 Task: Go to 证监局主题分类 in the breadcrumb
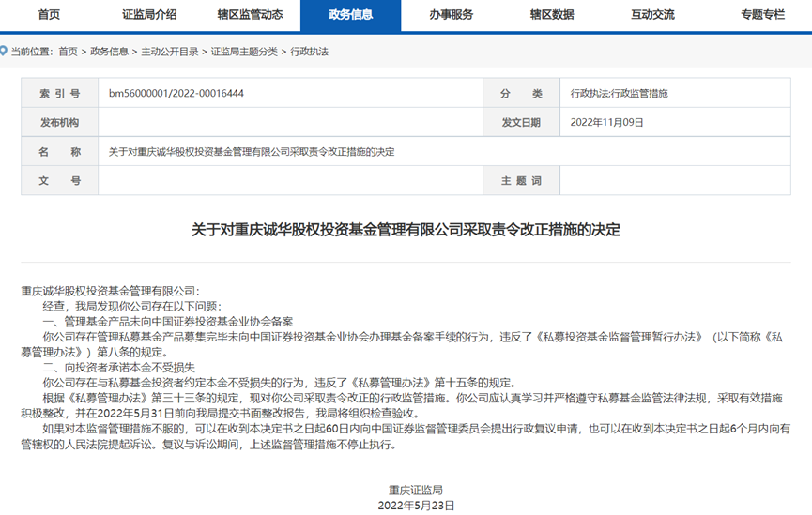pos(244,52)
